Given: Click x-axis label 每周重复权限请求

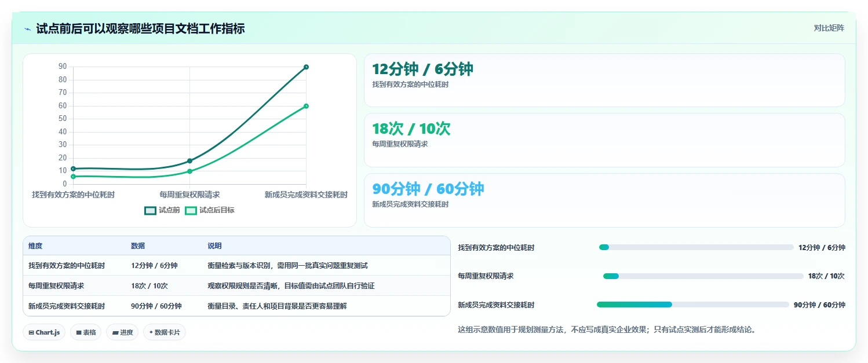Looking at the screenshot, I should coord(189,195).
